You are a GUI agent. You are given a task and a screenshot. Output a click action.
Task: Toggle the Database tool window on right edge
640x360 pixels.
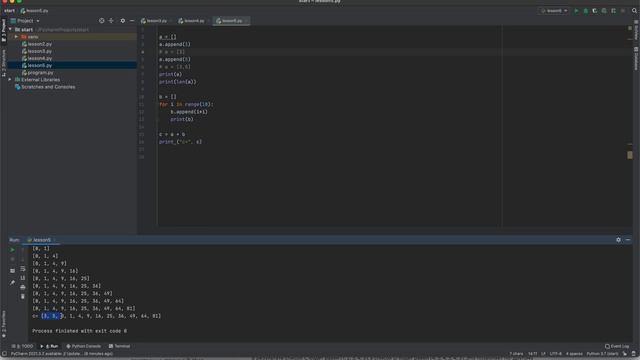(636, 58)
